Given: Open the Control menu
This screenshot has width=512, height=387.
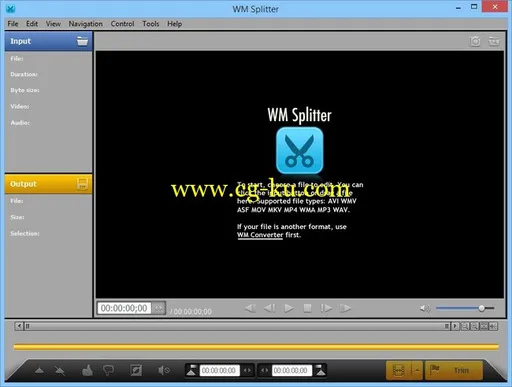Looking at the screenshot, I should point(122,24).
